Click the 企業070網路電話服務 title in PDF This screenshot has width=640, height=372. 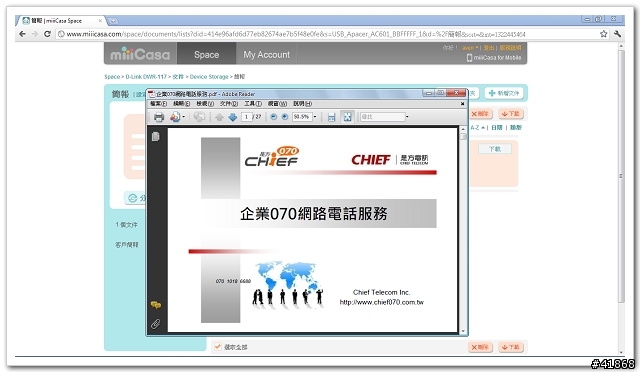coord(313,214)
